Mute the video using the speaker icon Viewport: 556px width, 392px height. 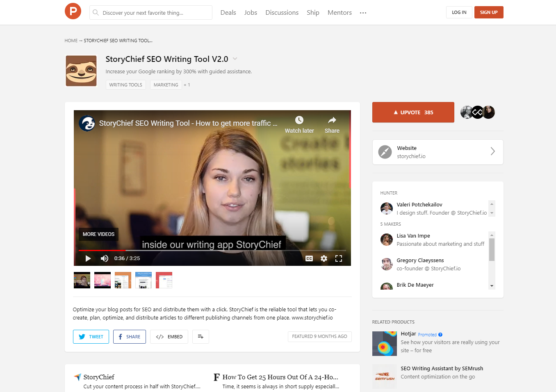(x=105, y=258)
